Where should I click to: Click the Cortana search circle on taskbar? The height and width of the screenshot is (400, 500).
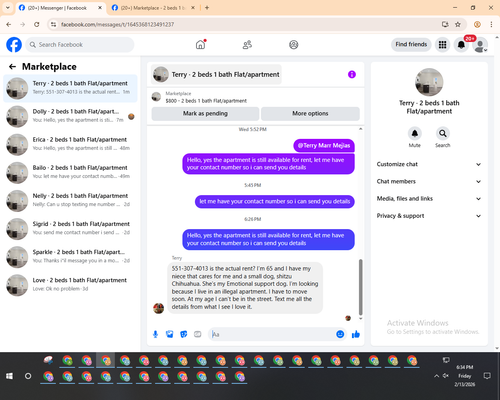pos(28,376)
